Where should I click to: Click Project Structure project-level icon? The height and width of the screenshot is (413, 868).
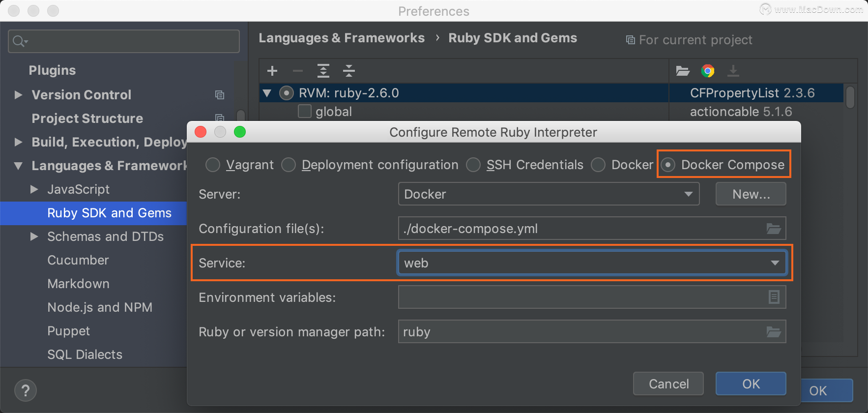[x=220, y=118]
